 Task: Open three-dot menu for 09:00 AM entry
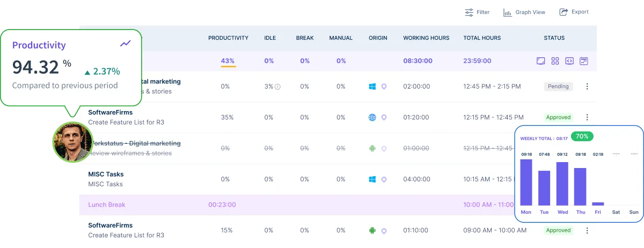point(587,230)
